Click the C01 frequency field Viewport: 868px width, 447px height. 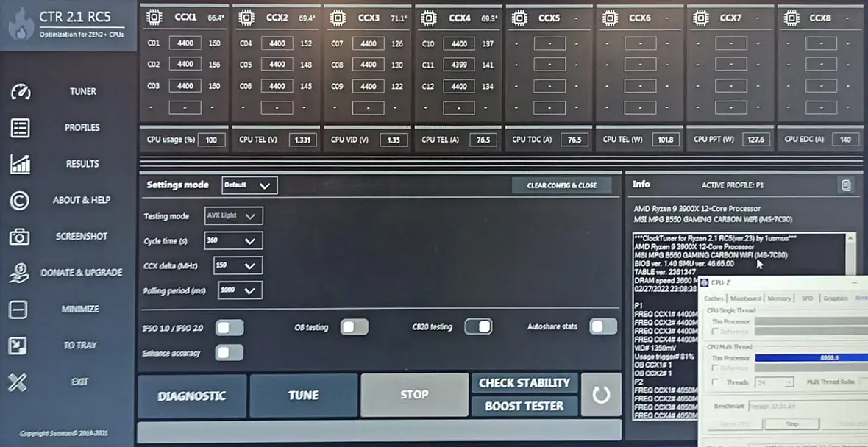[185, 43]
